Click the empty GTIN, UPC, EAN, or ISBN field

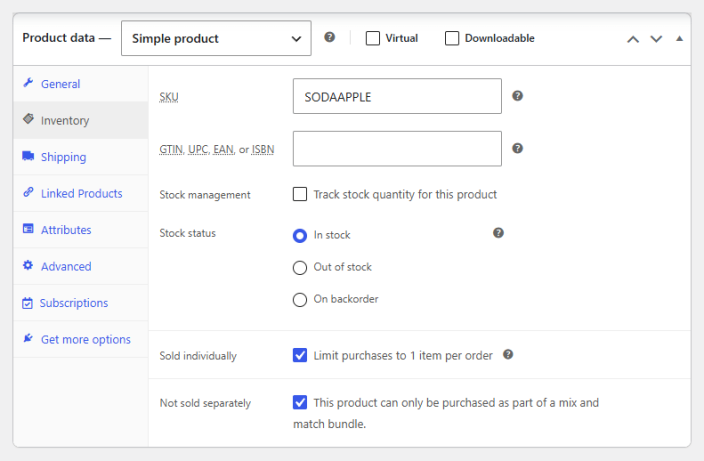[x=397, y=149]
